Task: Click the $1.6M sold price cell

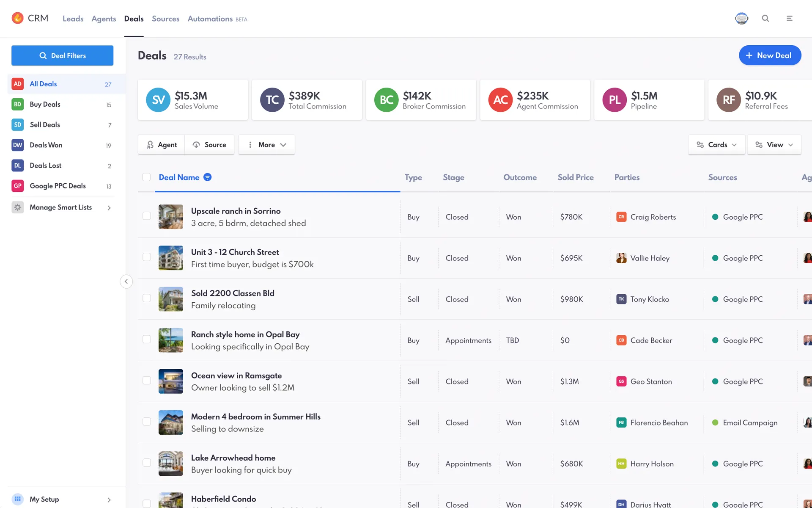Action: (570, 422)
